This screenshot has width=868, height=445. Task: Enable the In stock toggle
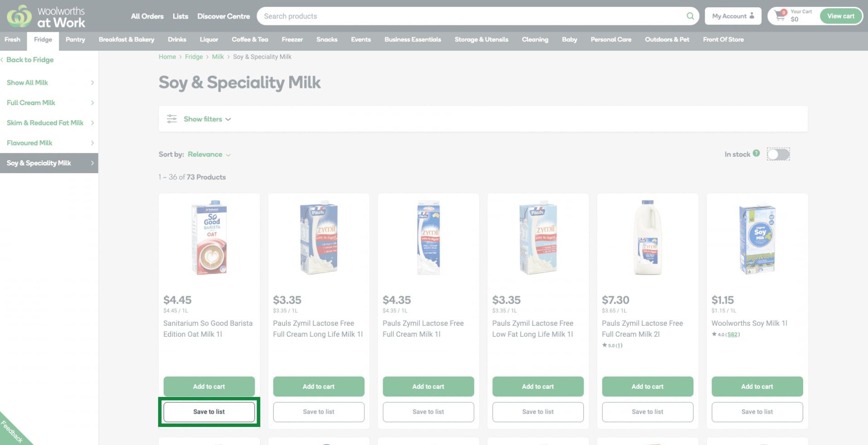coord(778,154)
